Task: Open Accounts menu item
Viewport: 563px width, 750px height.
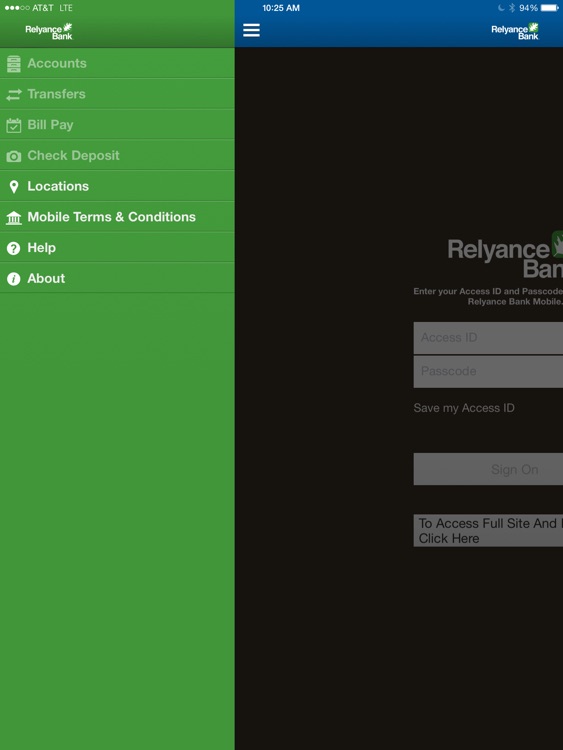Action: pyautogui.click(x=117, y=63)
